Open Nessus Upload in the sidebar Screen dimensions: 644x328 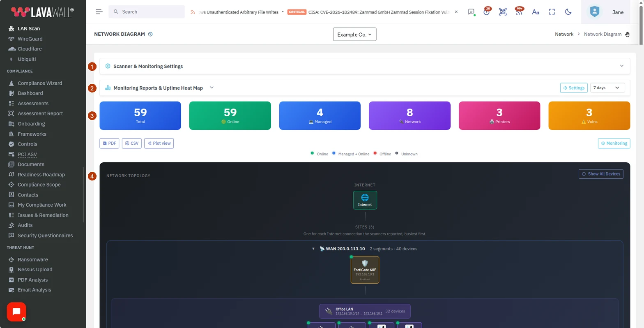[35, 270]
